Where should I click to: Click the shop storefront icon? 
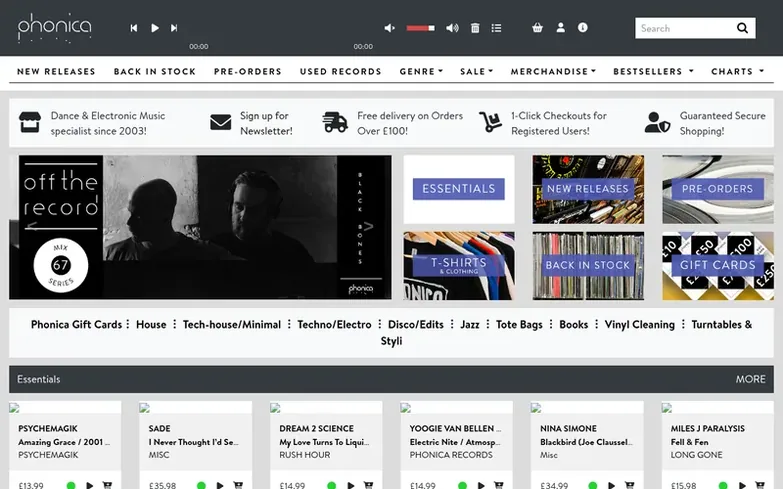pos(30,122)
